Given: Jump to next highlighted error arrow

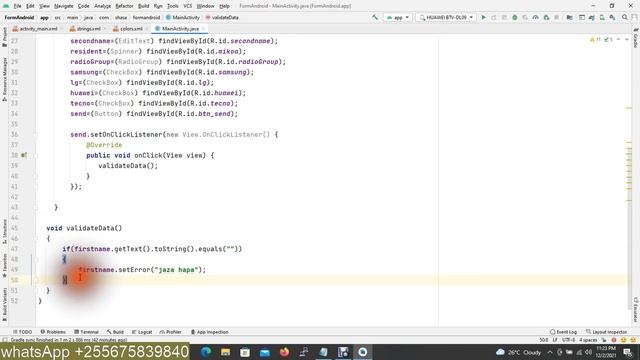Looking at the screenshot, I should click(627, 40).
